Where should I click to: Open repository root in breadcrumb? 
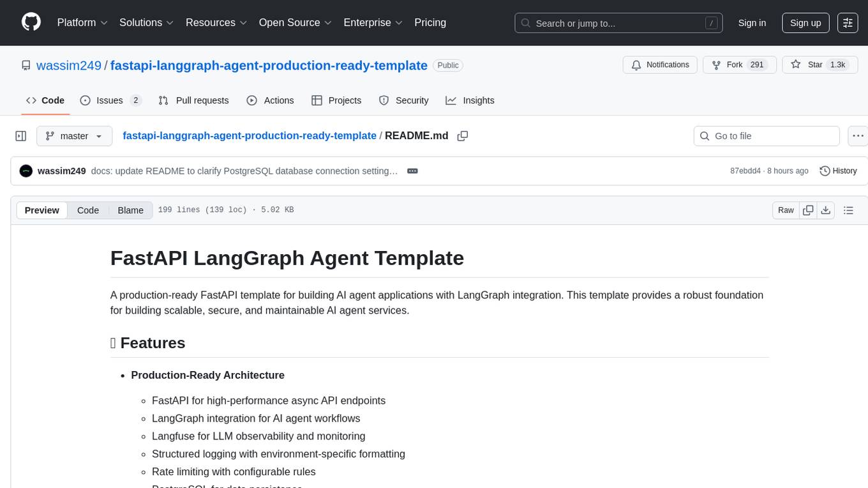click(250, 135)
